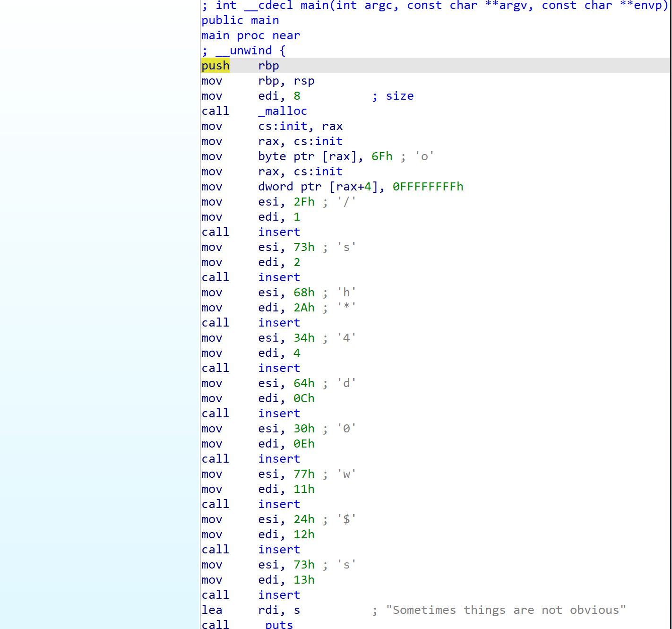Select the highlighted push rbp instruction

[215, 66]
